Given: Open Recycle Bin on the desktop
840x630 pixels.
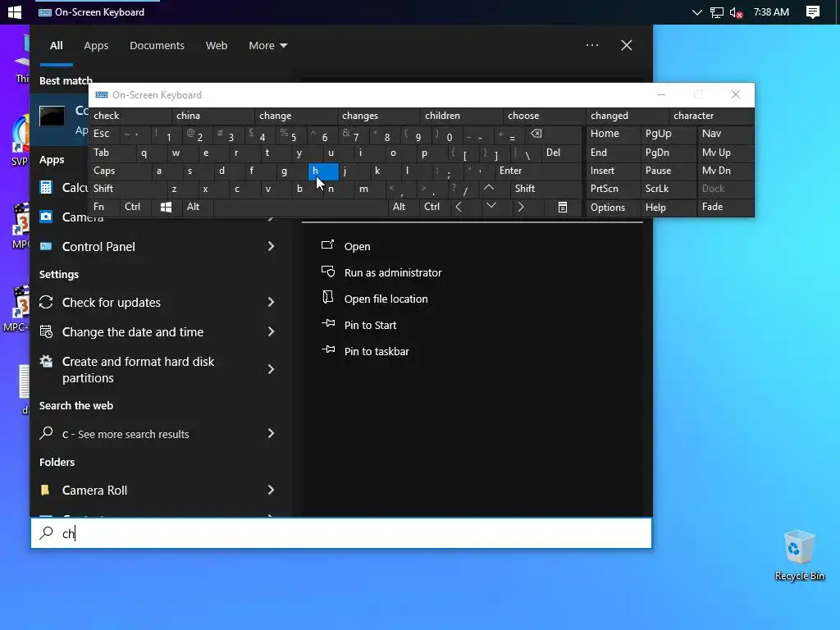Looking at the screenshot, I should click(799, 555).
